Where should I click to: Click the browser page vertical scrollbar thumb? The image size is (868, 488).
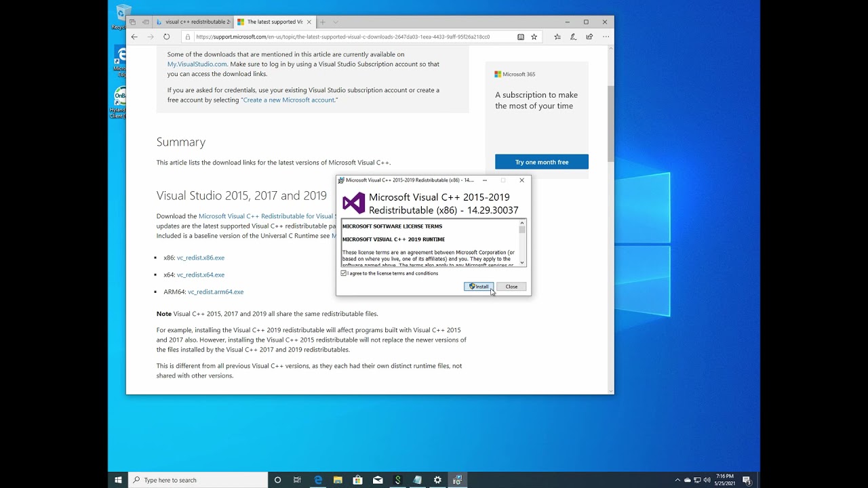[x=610, y=124]
